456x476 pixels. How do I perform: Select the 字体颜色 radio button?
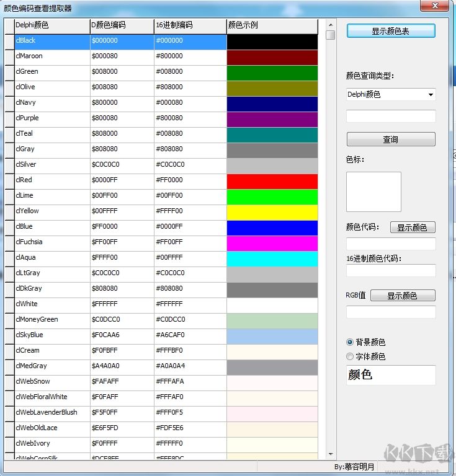pyautogui.click(x=350, y=356)
